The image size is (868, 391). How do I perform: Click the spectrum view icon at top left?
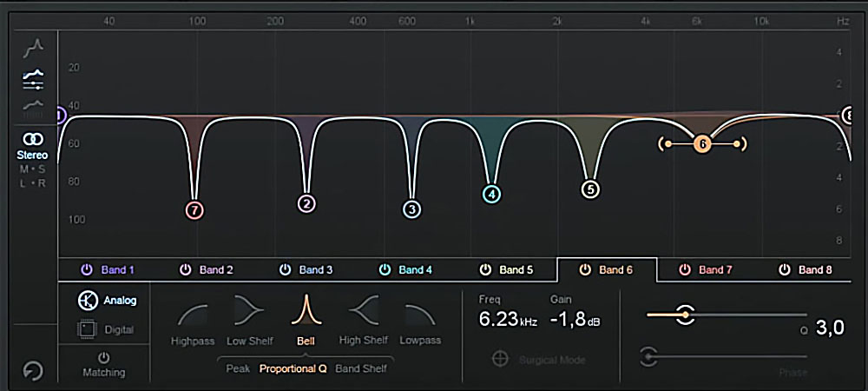tap(33, 48)
